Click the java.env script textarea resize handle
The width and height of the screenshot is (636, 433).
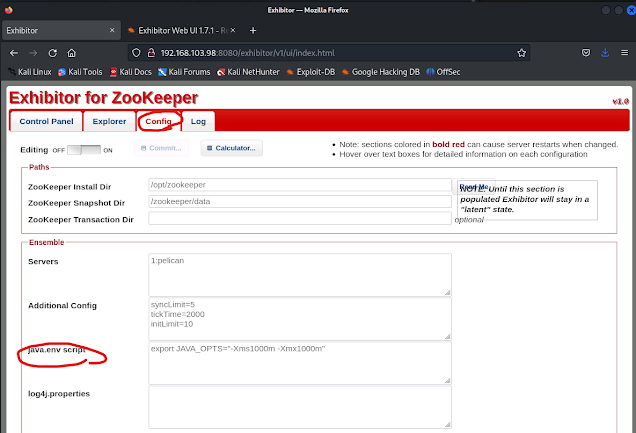point(447,380)
